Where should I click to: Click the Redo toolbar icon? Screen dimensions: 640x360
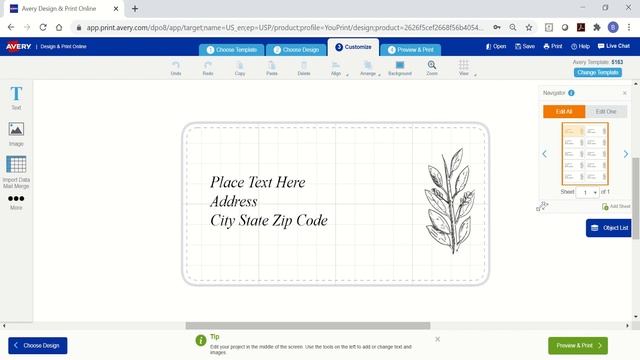click(208, 68)
